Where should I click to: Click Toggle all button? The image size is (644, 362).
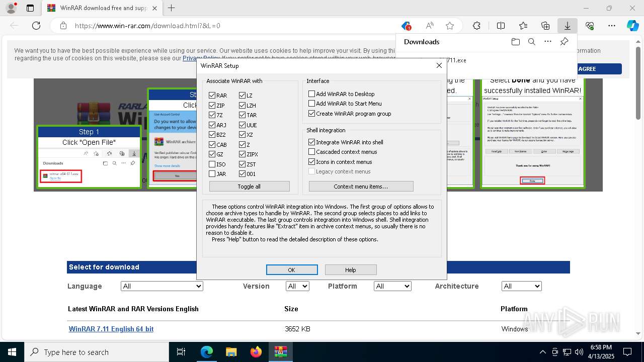click(x=249, y=187)
